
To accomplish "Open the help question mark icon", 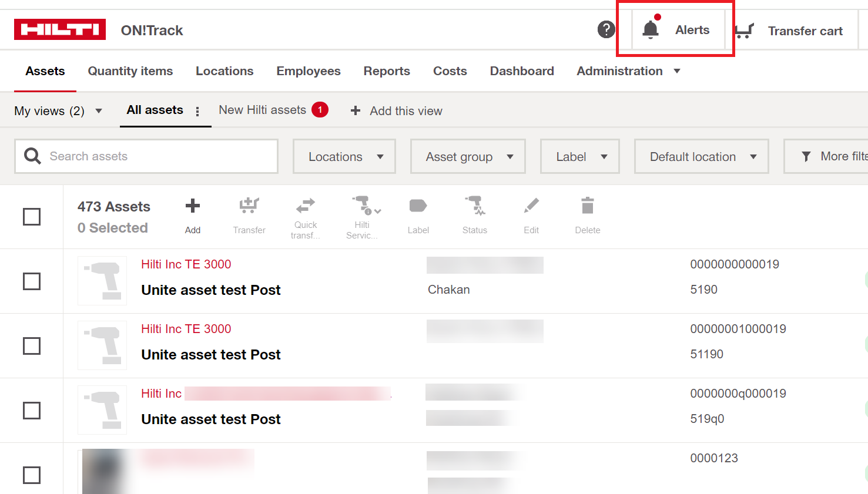I will pyautogui.click(x=606, y=29).
